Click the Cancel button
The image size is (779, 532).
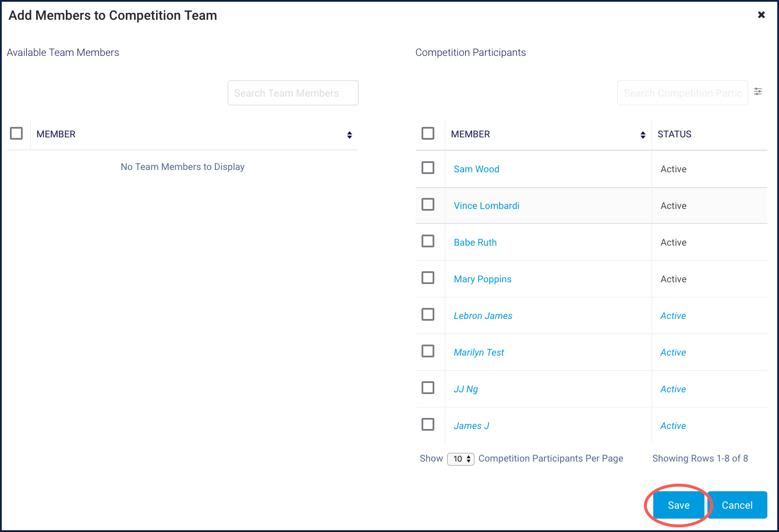pos(737,505)
